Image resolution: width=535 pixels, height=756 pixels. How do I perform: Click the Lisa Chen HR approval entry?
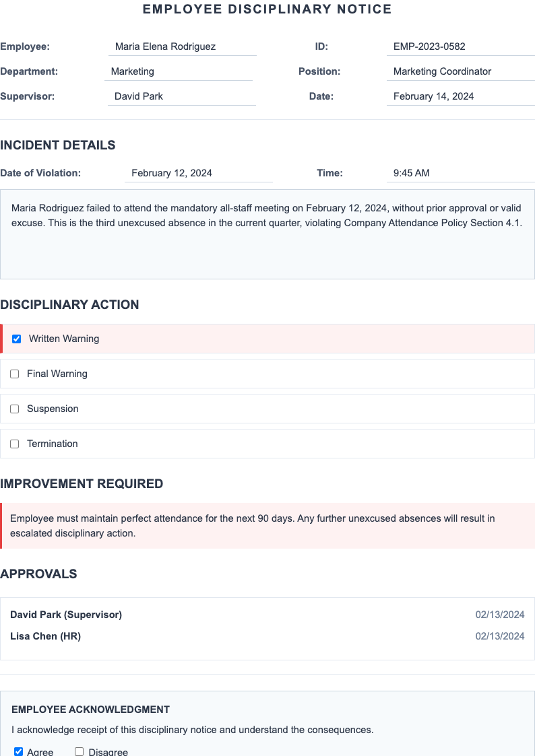click(x=267, y=636)
